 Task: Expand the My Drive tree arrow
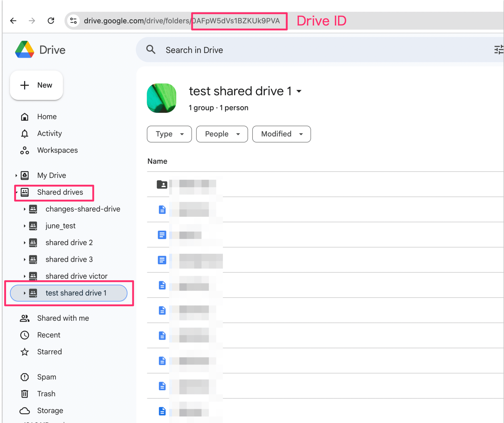point(16,176)
